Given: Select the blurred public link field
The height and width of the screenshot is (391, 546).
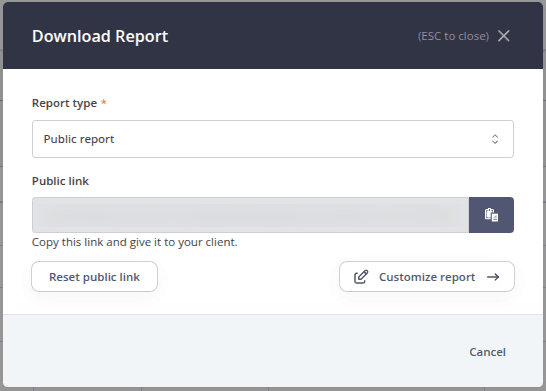Looking at the screenshot, I should [250, 215].
